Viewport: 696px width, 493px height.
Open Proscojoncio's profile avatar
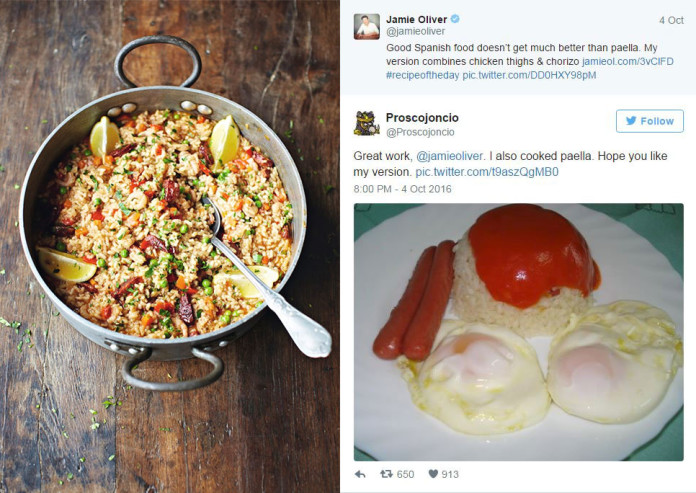click(x=367, y=123)
